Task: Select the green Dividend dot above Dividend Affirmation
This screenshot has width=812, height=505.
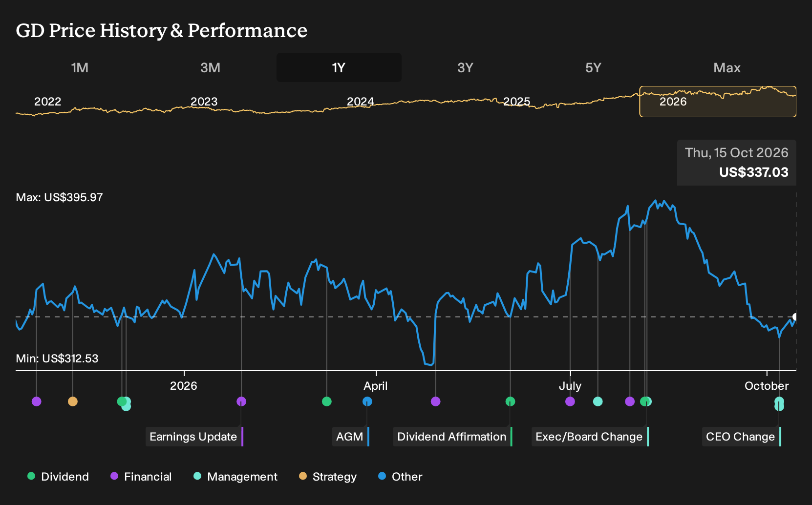Action: (510, 401)
